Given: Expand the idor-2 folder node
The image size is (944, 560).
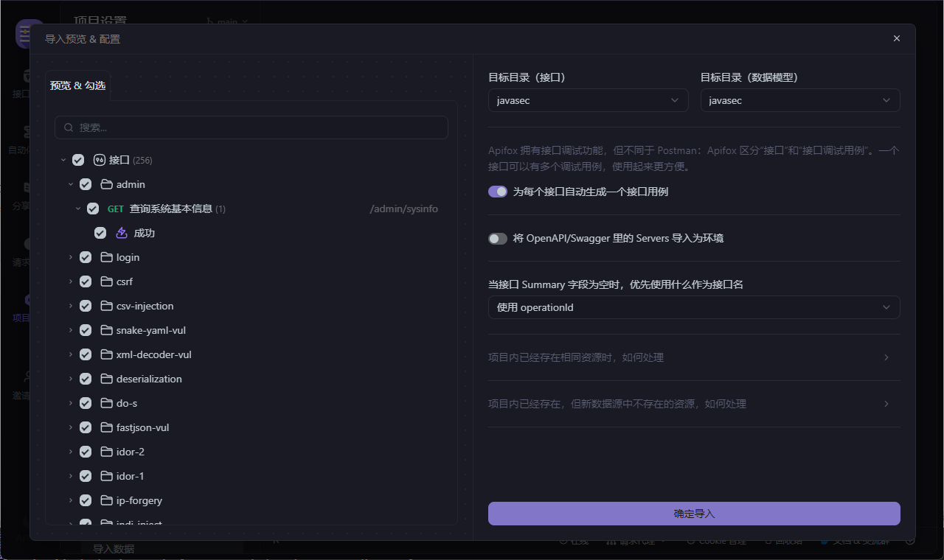Looking at the screenshot, I should pos(71,452).
